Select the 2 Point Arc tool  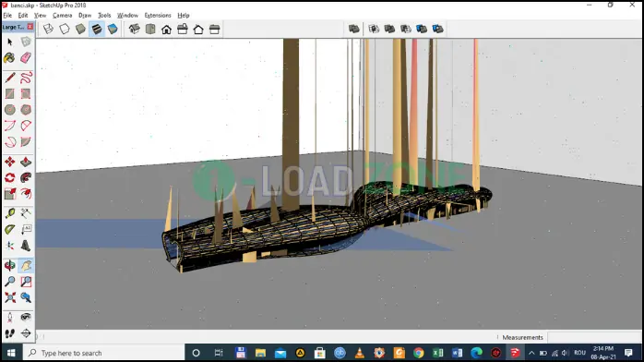click(26, 126)
